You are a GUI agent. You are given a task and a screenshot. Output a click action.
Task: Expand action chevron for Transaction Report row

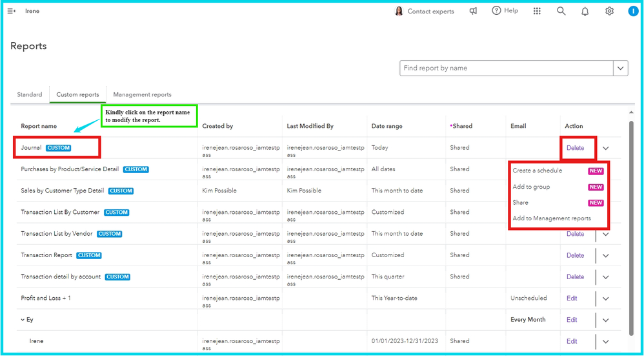tap(606, 255)
